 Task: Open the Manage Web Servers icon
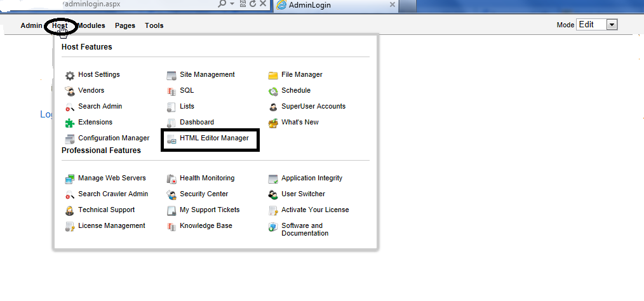(x=70, y=179)
